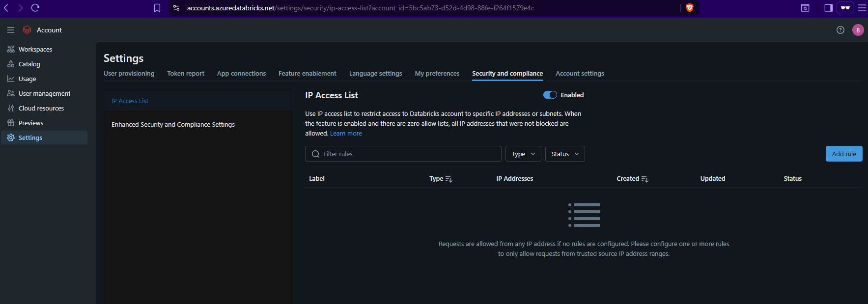Open User management in the sidebar
Image resolution: width=868 pixels, height=304 pixels.
tap(44, 93)
